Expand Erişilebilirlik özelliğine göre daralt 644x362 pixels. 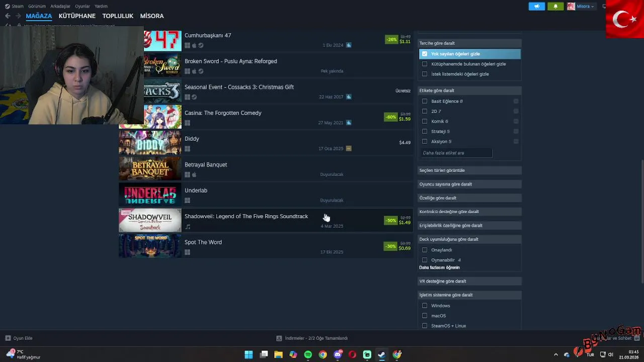coord(469,226)
